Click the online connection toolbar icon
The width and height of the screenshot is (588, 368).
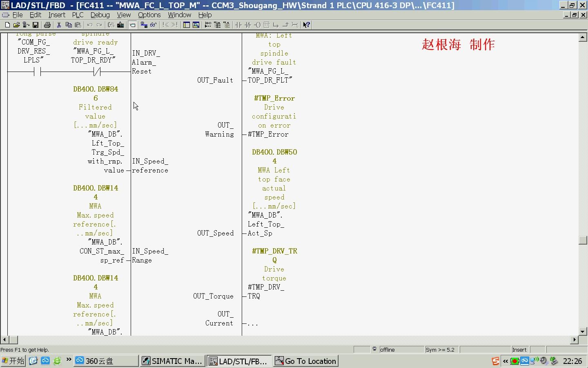coord(144,25)
